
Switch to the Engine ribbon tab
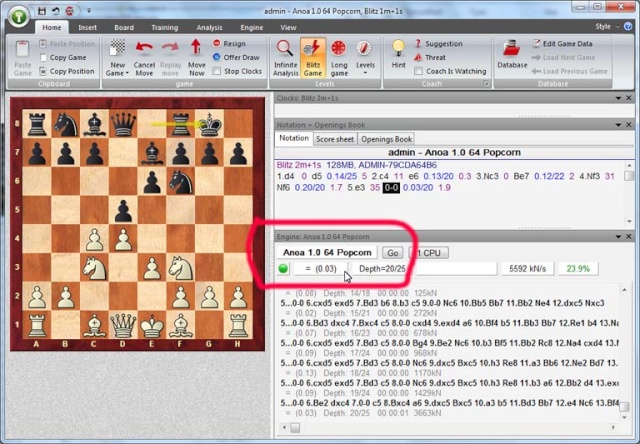pos(251,27)
